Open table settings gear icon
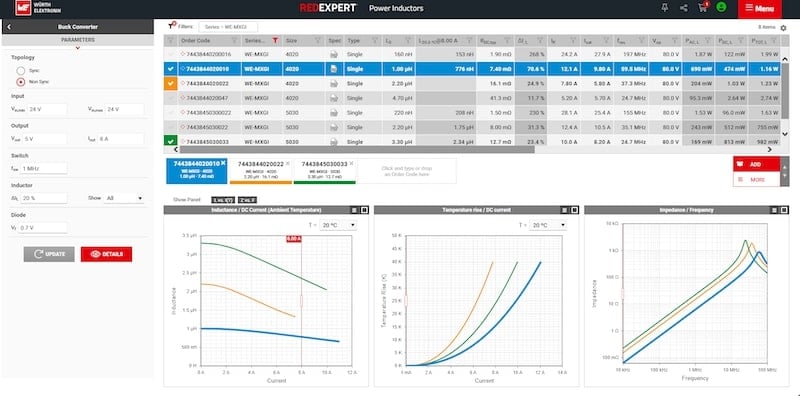This screenshot has height=396, width=800. (784, 28)
